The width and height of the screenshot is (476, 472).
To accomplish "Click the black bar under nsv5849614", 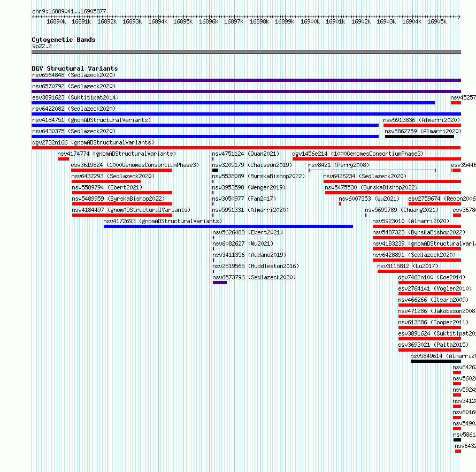I will click(x=436, y=361).
